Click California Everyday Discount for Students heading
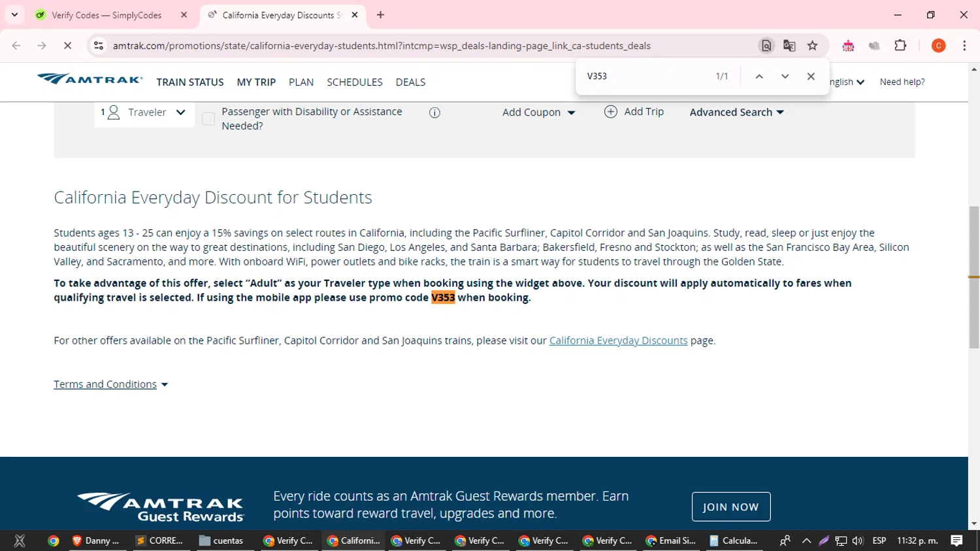Viewport: 980px width, 551px height. point(213,197)
